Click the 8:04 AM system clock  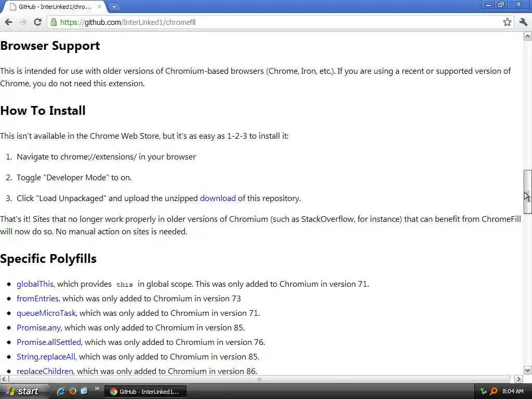pos(513,391)
